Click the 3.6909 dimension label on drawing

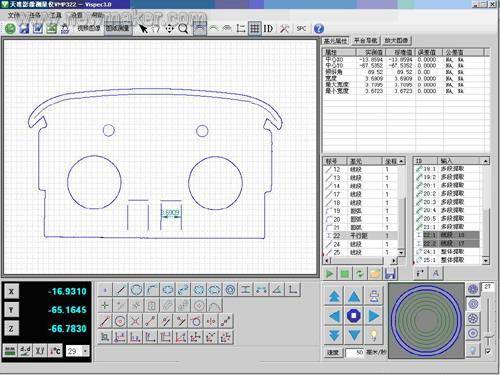pyautogui.click(x=171, y=212)
